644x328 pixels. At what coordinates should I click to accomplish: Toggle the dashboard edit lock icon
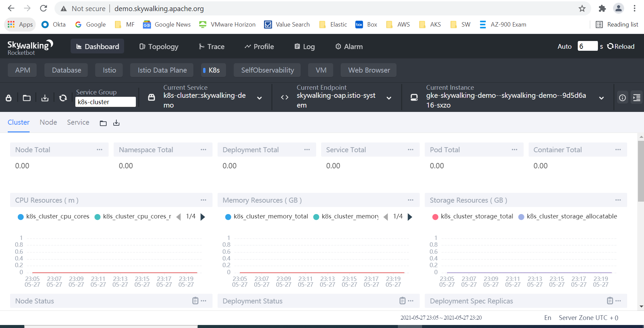pos(8,98)
